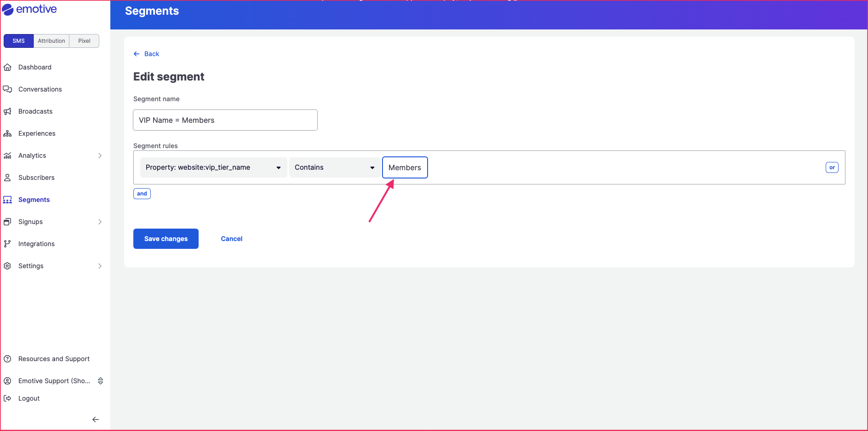
Task: Open Dashboard home icon
Action: (x=7, y=67)
